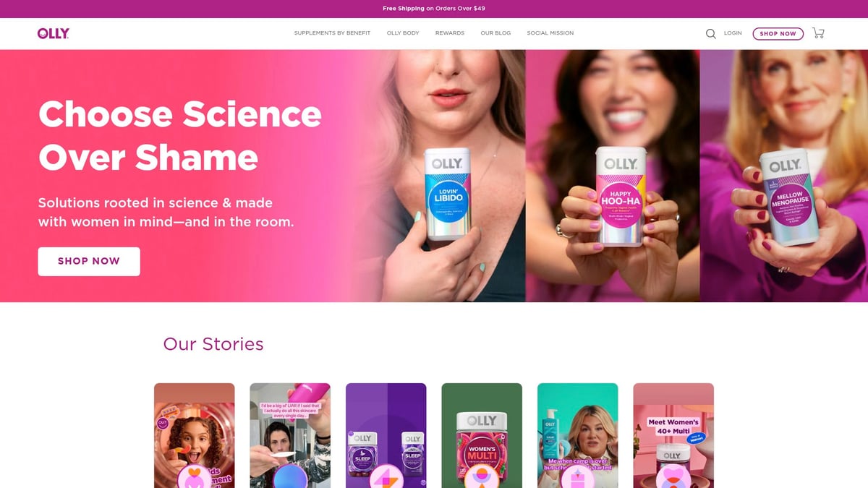
Task: Expand Supplements by Benefit menu
Action: coord(332,33)
